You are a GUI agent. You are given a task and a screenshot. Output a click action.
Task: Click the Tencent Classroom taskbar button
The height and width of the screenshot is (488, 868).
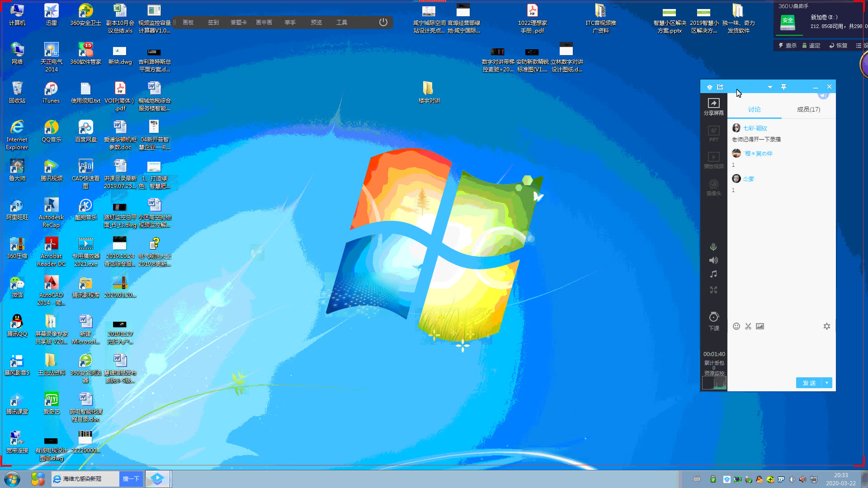tap(157, 479)
